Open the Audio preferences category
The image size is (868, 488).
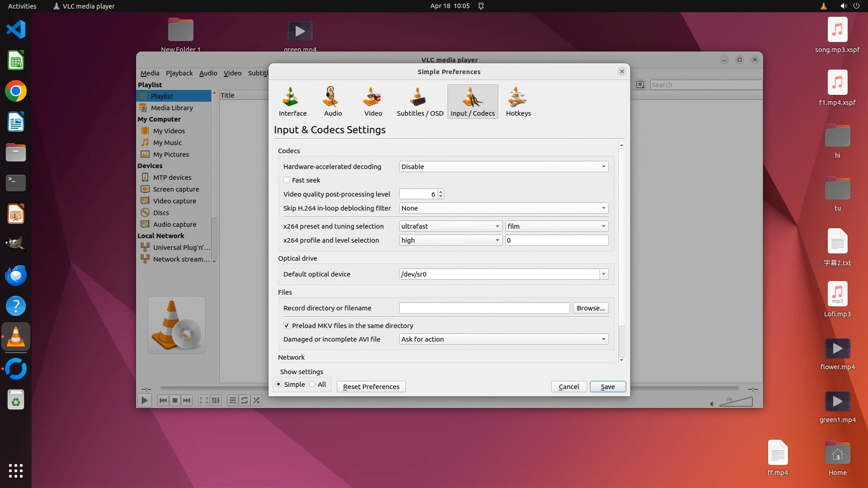click(x=333, y=102)
